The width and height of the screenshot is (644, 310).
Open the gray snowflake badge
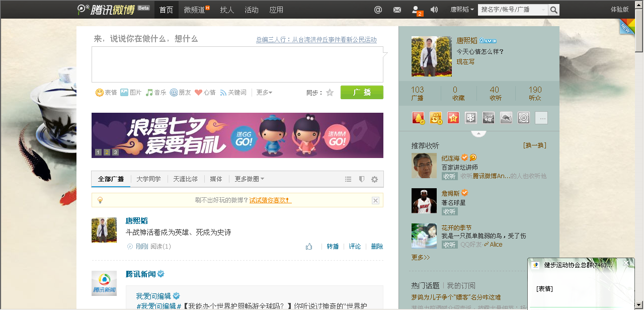[x=471, y=118]
